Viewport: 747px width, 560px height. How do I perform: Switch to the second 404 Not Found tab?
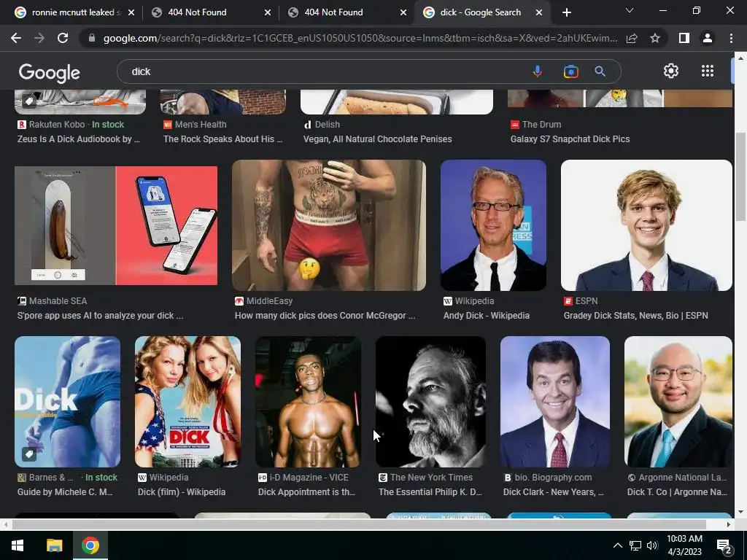pos(341,12)
